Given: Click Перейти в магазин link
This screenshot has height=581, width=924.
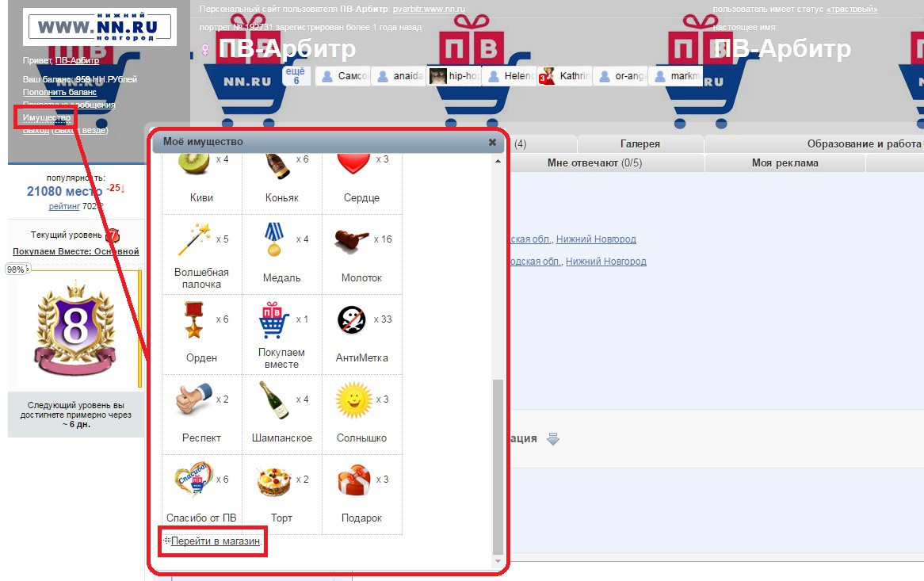Looking at the screenshot, I should coord(215,541).
